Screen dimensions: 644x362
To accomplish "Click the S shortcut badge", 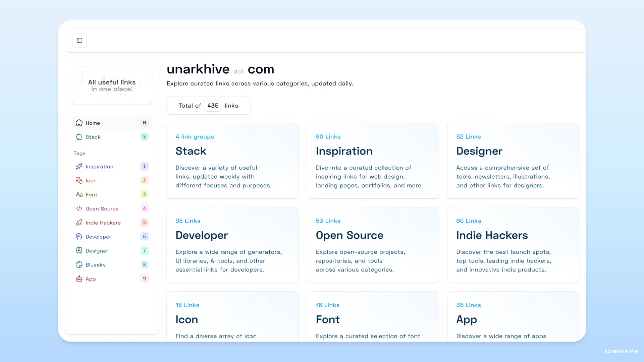I will pos(145,137).
